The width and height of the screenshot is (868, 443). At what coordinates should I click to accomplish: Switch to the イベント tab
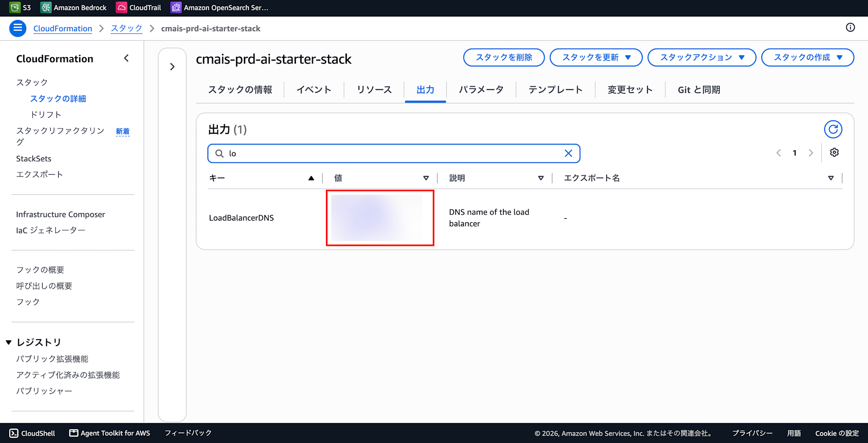point(314,90)
